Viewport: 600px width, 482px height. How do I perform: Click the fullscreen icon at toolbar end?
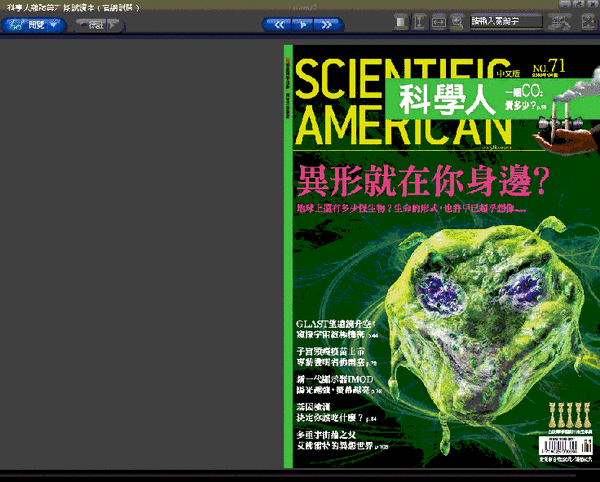tap(588, 21)
